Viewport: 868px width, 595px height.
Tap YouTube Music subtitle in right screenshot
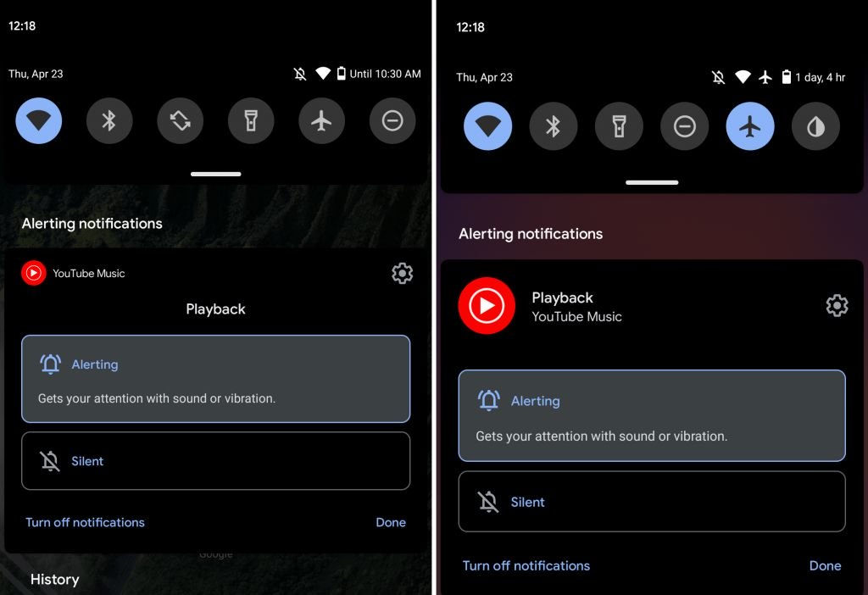(576, 317)
